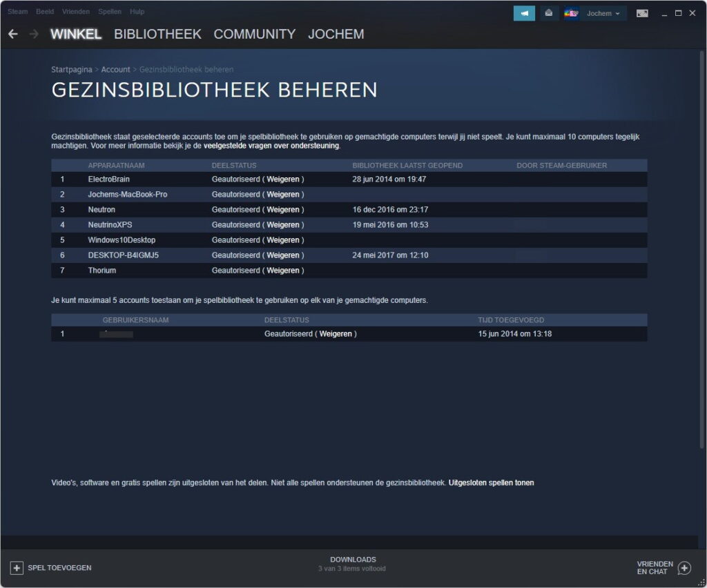
Task: Click SPEL TOEVOEGEN label
Action: (x=59, y=568)
